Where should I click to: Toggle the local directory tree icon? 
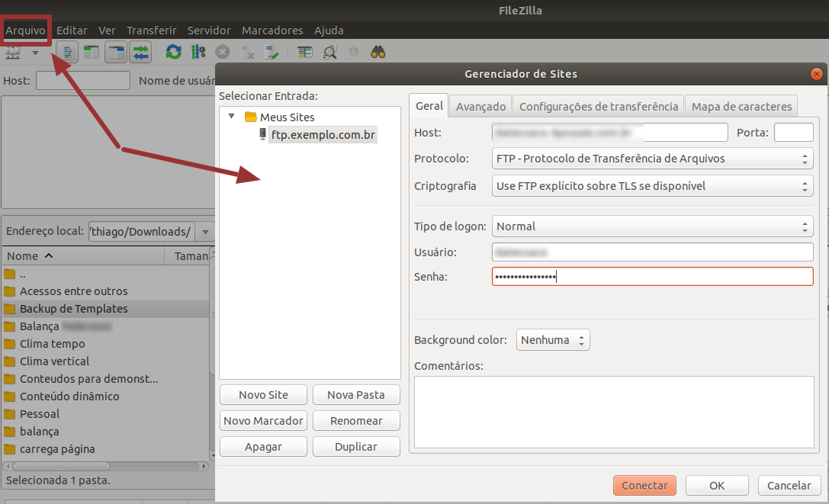92,53
